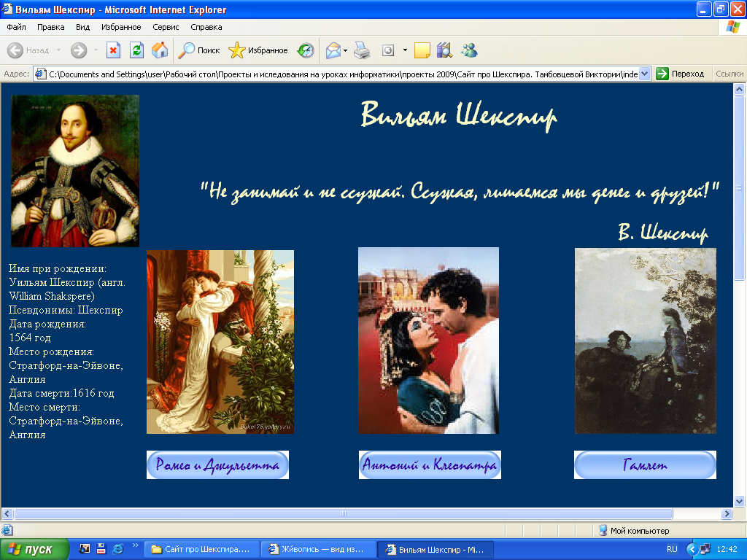Screen dimensions: 747x560
Task: Go back with the Назад arrow button
Action: point(28,50)
